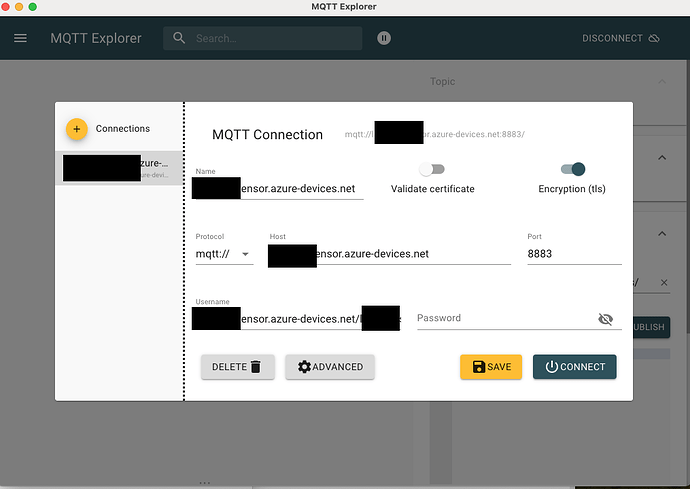Click the yellow add connection plus button

77,129
